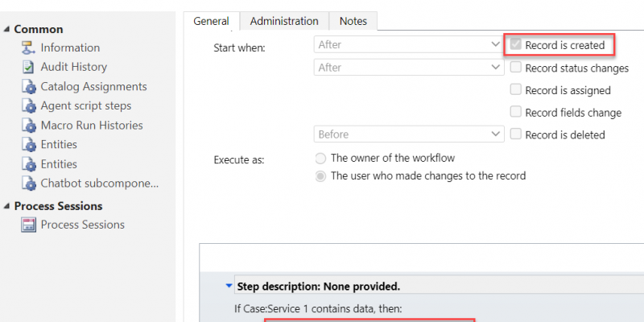
Task: Collapse the Common section
Action: tap(6, 29)
